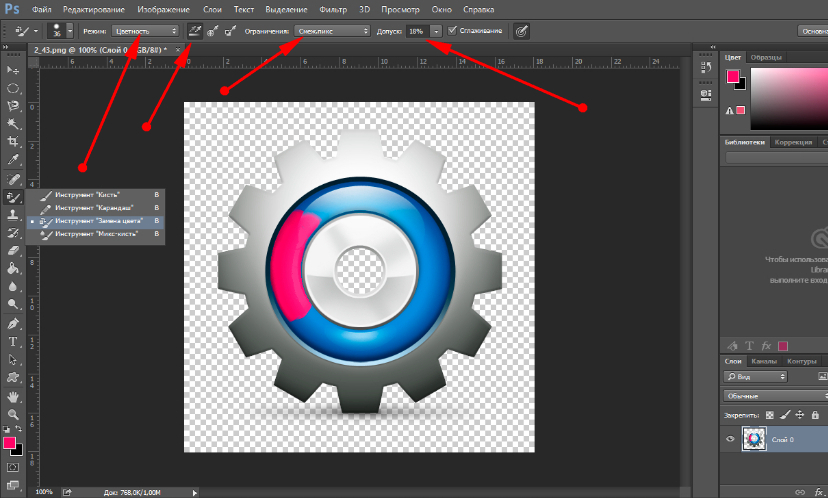Open the Ограничения dropdown set to Смежн.пикс

[x=331, y=31]
